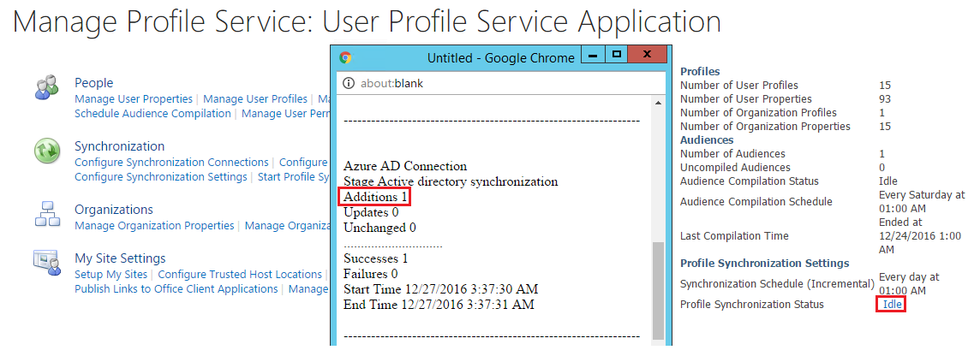The width and height of the screenshot is (980, 356).
Task: Open Configure Trusted Host Locations link
Action: pos(240,274)
